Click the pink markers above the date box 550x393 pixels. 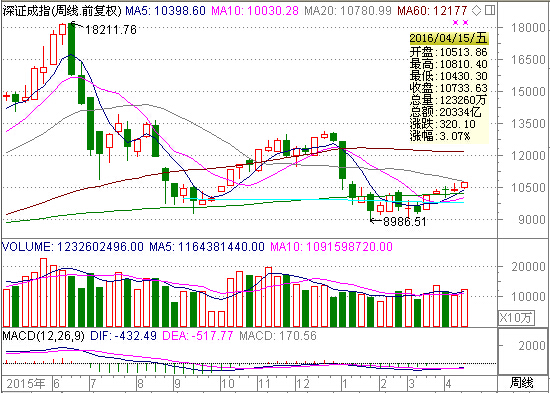461,22
